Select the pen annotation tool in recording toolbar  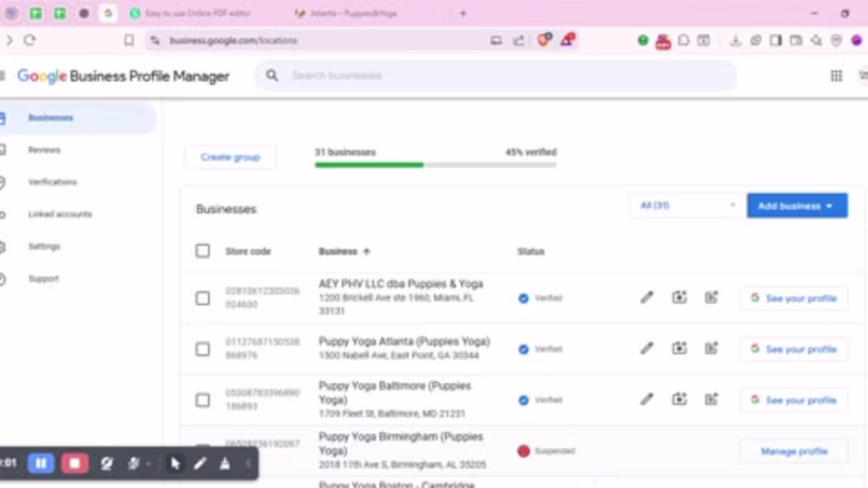[x=199, y=464]
